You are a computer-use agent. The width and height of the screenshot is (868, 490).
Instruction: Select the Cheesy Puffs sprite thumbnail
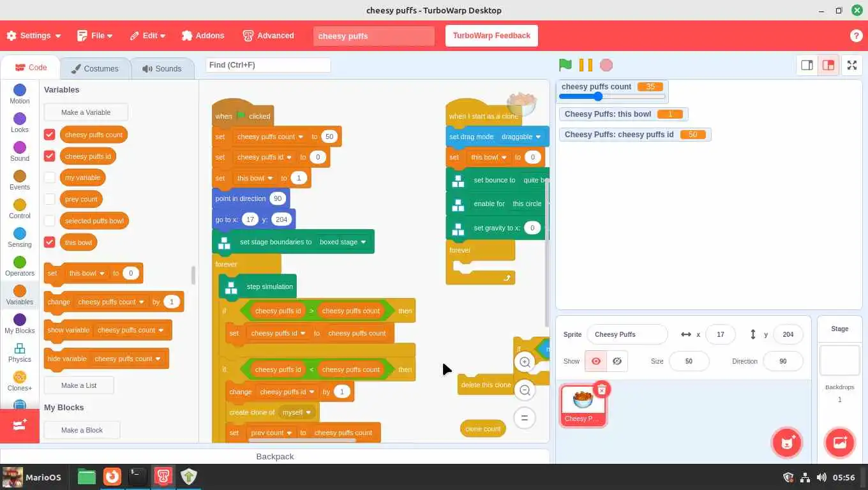point(583,405)
